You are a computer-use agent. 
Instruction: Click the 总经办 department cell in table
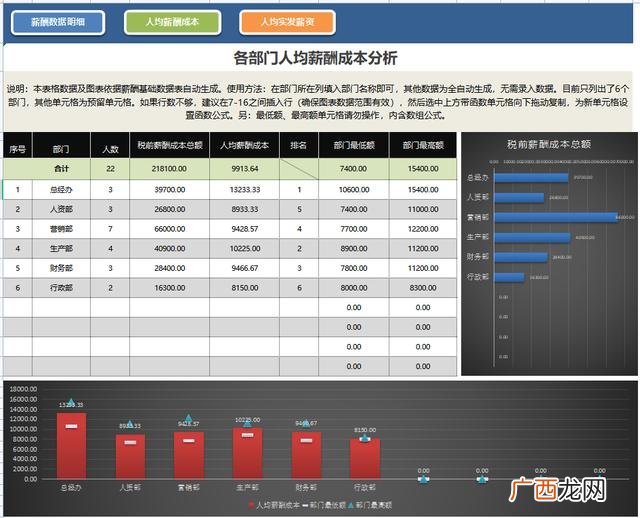click(x=61, y=190)
